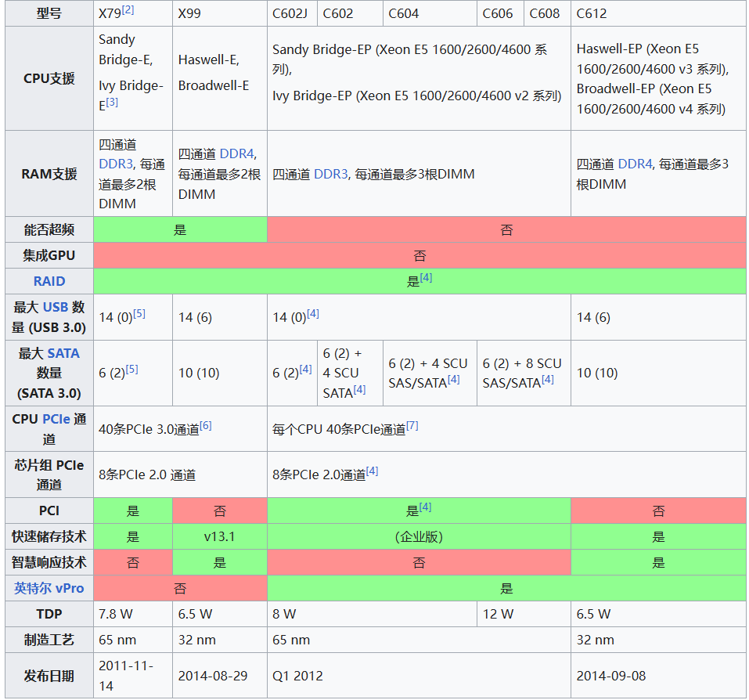Open footnote [4] after 14 (0) USB cell
The height and width of the screenshot is (700, 749).
point(313,313)
